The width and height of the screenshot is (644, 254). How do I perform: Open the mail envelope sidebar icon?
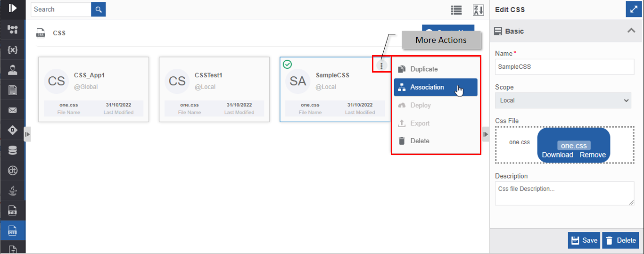pyautogui.click(x=13, y=110)
